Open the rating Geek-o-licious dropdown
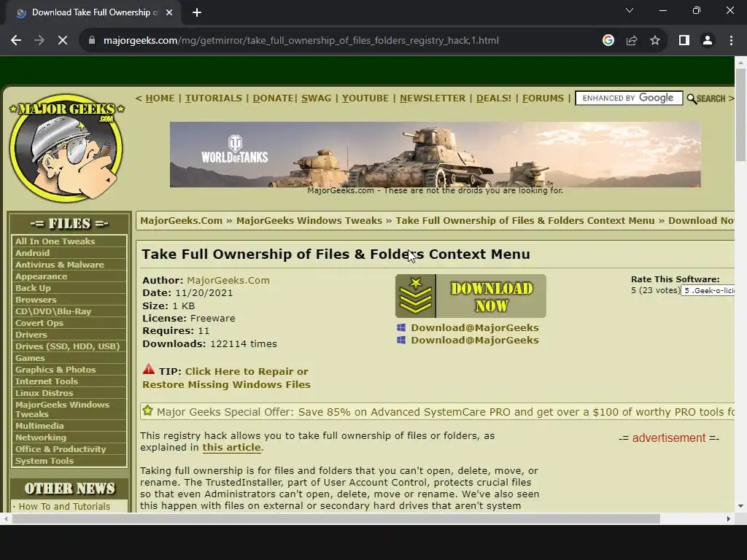Viewport: 747px width, 560px height. click(708, 290)
